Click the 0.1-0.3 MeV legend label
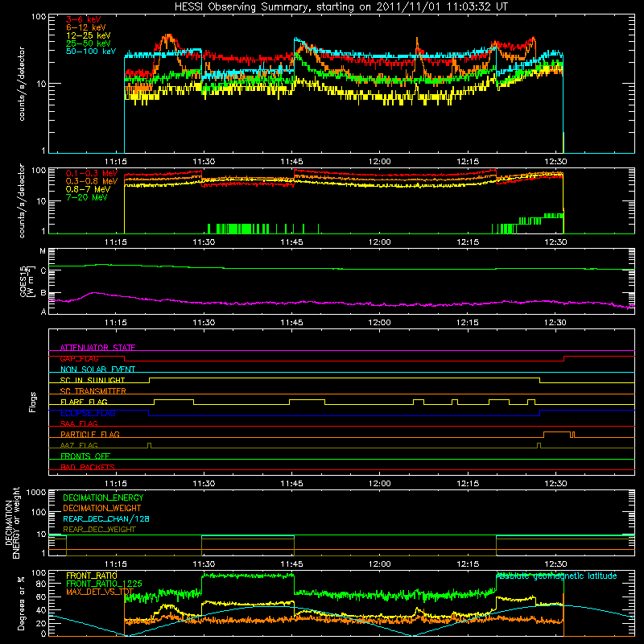The width and height of the screenshot is (644, 644). click(92, 173)
